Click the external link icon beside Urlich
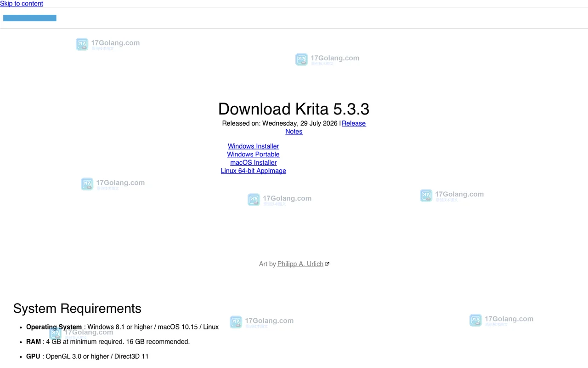 coord(327,264)
